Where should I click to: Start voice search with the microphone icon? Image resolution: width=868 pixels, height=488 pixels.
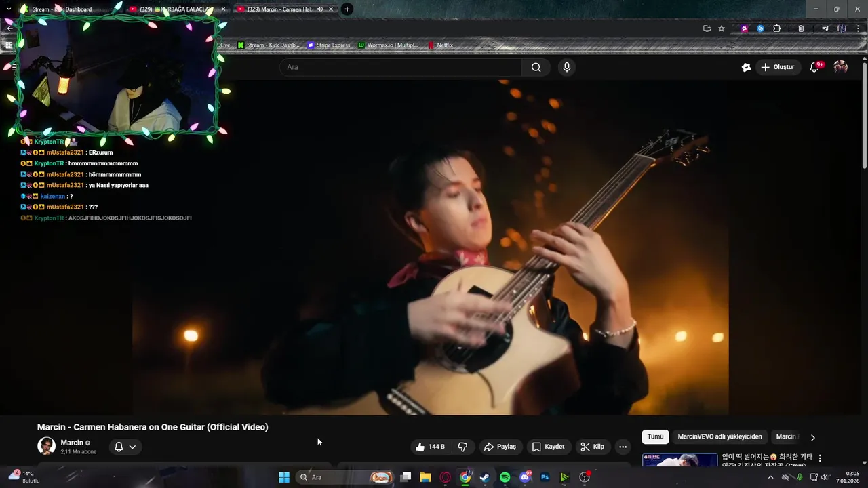click(567, 67)
